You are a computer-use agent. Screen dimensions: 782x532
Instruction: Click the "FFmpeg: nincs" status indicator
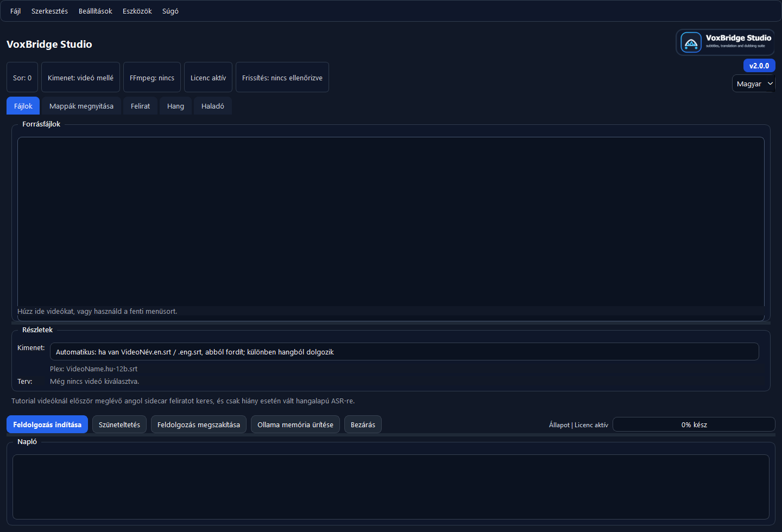pos(152,77)
